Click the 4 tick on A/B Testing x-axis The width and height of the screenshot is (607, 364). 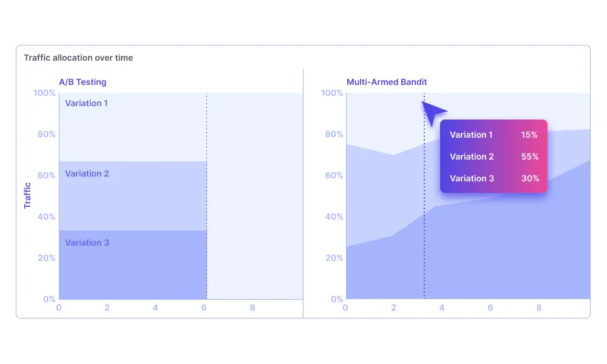155,308
